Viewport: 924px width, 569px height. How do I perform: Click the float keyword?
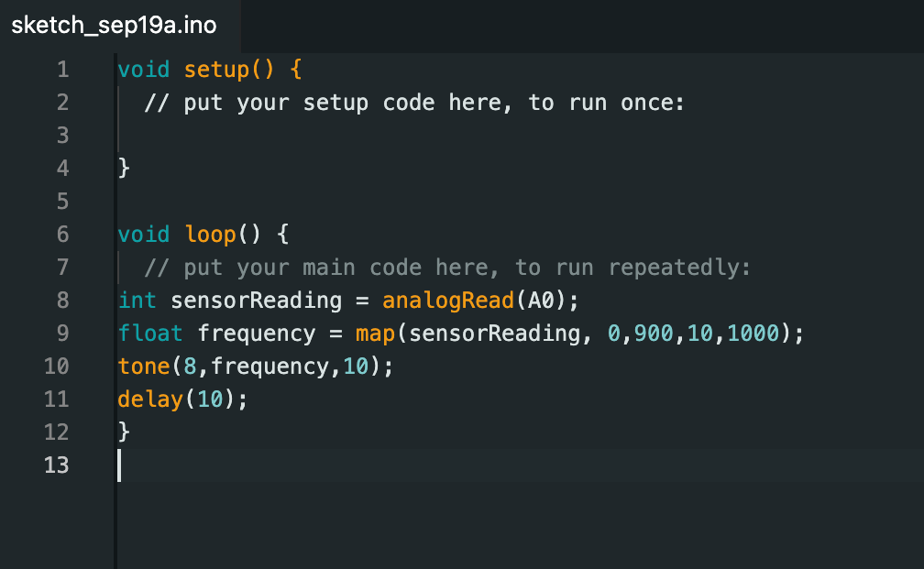pos(150,334)
